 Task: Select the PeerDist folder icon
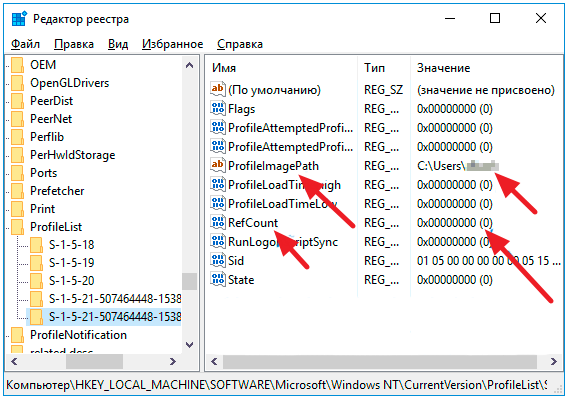click(x=17, y=101)
